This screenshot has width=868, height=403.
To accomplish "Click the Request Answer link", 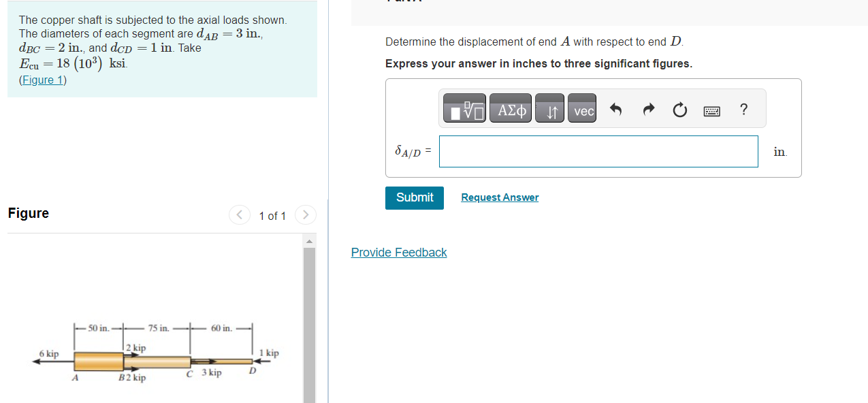I will click(499, 197).
